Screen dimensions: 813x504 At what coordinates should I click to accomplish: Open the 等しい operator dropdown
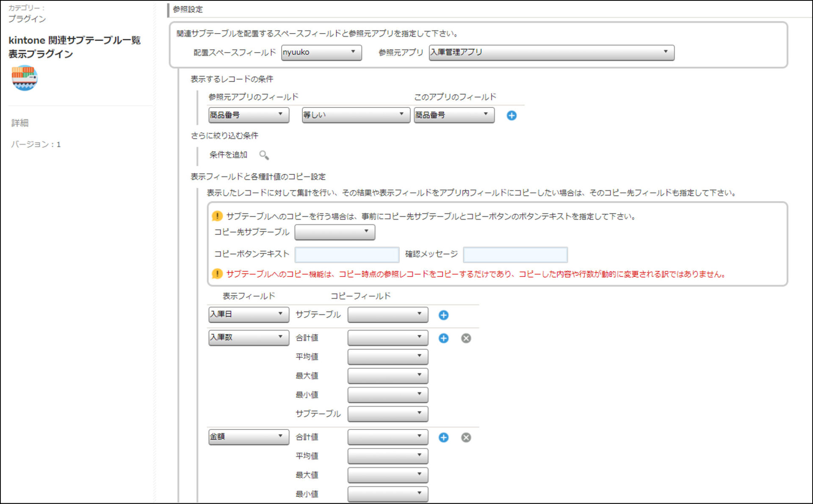[x=356, y=115]
